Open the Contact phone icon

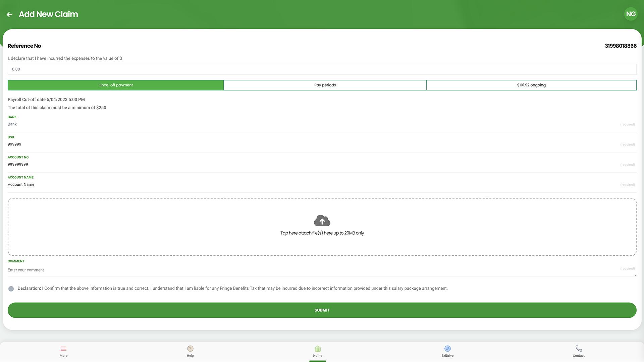pyautogui.click(x=579, y=349)
